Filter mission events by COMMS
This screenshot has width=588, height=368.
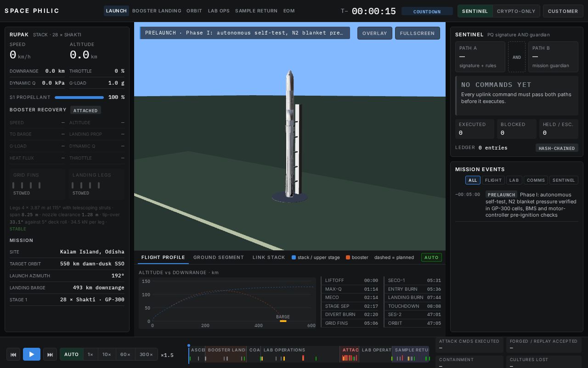coord(536,180)
